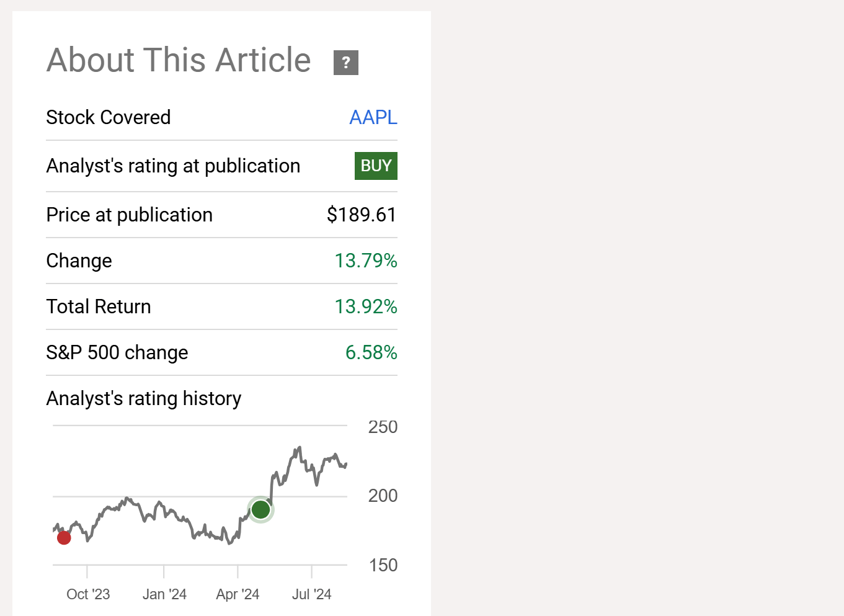This screenshot has height=616, width=844.
Task: Click the Analyst's rating at publication label
Action: click(173, 166)
